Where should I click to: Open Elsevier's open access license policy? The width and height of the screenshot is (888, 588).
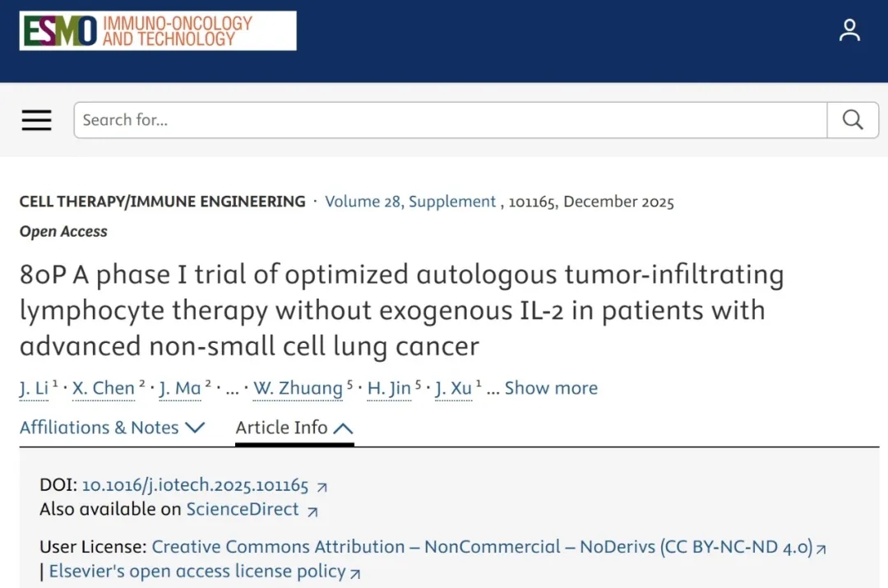click(197, 571)
